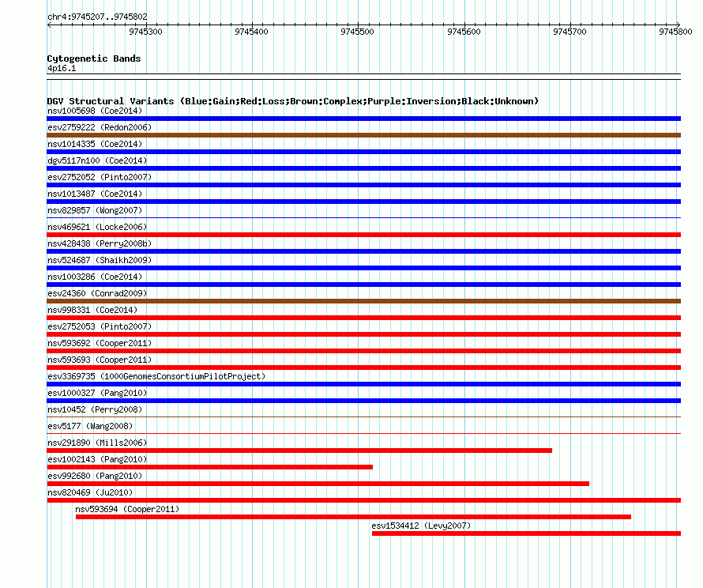Click ruler position 9745500
The image size is (703, 588).
pos(357,32)
